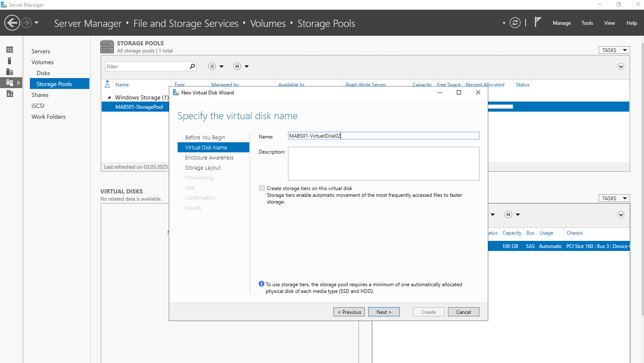The image size is (644, 363).
Task: Select the 100 GB physical disk row
Action: coord(559,246)
